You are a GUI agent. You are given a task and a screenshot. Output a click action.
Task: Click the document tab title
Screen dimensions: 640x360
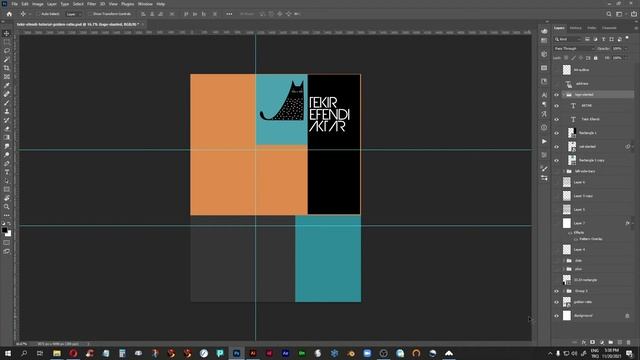pos(78,24)
